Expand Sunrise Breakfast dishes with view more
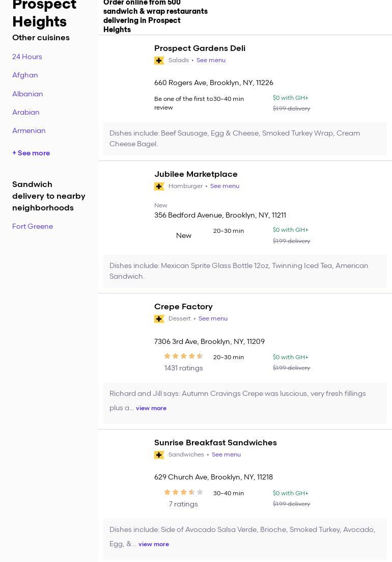This screenshot has width=392, height=562. (153, 544)
